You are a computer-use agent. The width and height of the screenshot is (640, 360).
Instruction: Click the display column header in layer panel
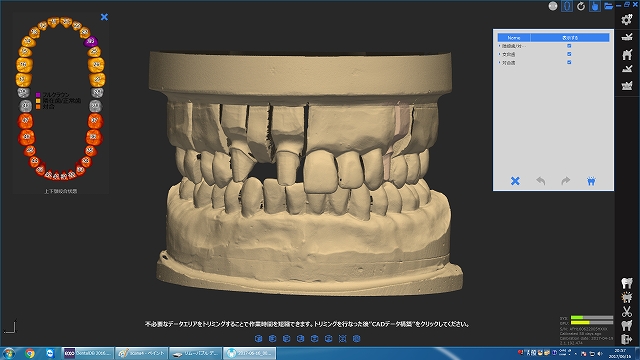(570, 38)
